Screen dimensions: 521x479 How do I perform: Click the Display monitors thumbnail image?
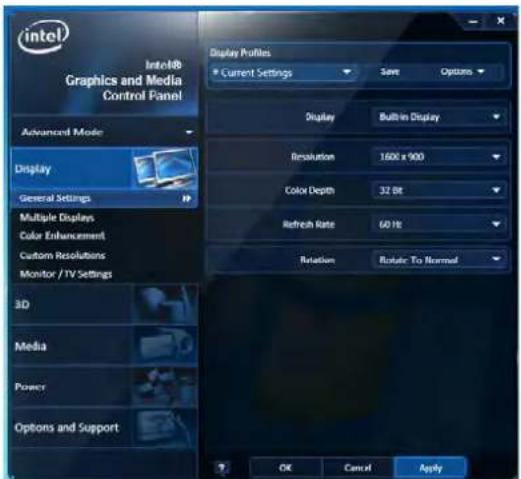(x=165, y=168)
